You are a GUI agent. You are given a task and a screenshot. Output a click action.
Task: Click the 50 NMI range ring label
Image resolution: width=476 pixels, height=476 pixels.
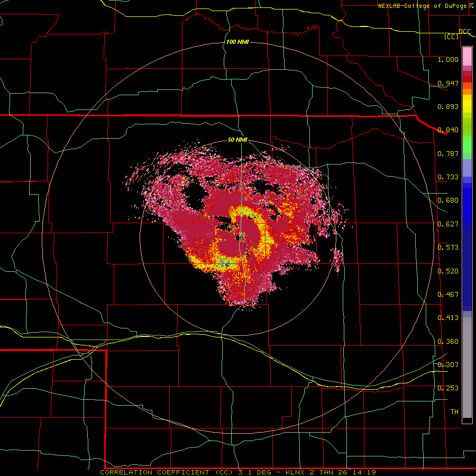237,140
